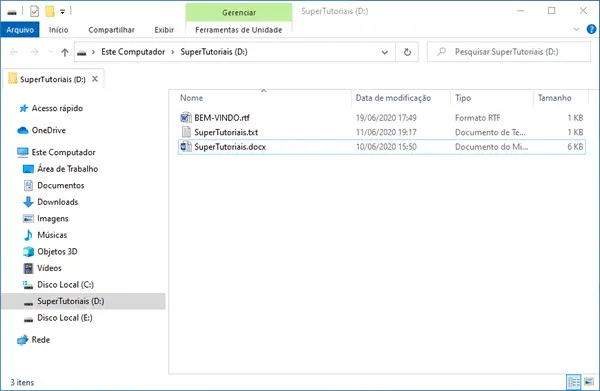Image resolution: width=600 pixels, height=391 pixels.
Task: Open Área de Trabalho folder
Action: click(x=67, y=169)
